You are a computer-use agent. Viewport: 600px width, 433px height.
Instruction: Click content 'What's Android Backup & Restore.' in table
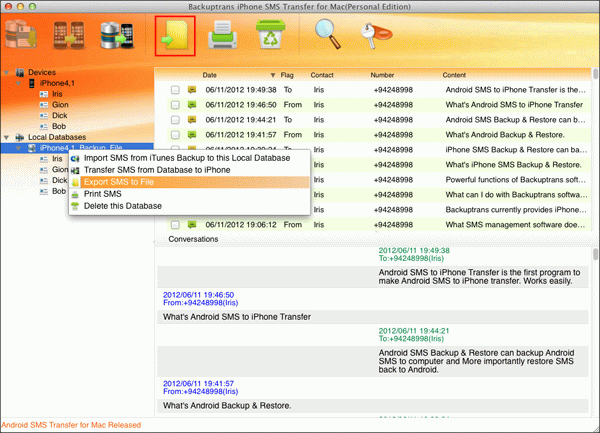pos(505,135)
